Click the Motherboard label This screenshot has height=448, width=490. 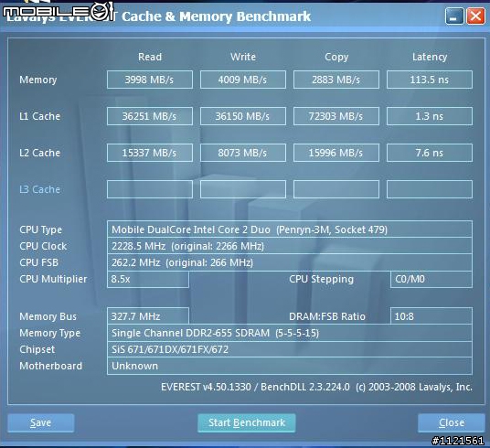pyautogui.click(x=50, y=366)
